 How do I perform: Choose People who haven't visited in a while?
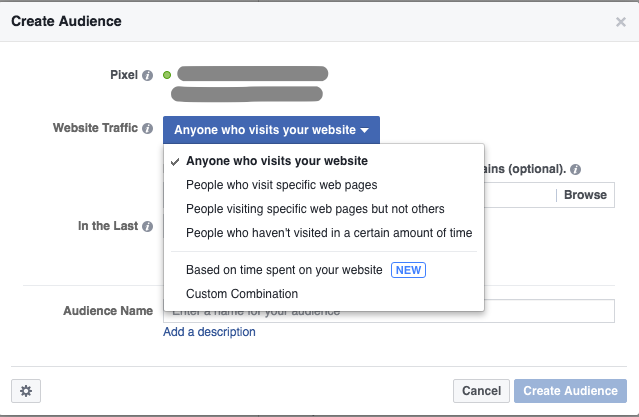[324, 233]
